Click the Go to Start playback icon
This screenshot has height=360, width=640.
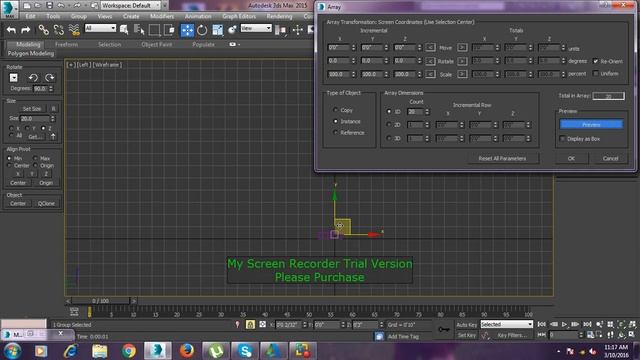tap(542, 324)
